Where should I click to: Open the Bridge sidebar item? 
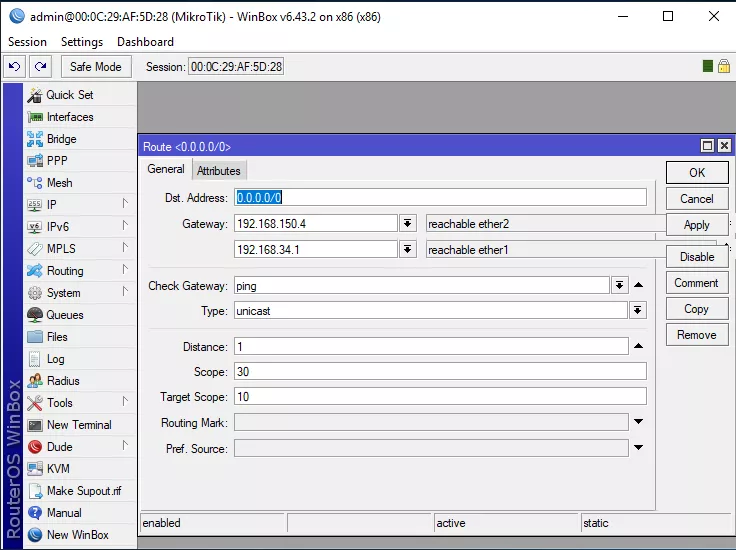pyautogui.click(x=80, y=139)
